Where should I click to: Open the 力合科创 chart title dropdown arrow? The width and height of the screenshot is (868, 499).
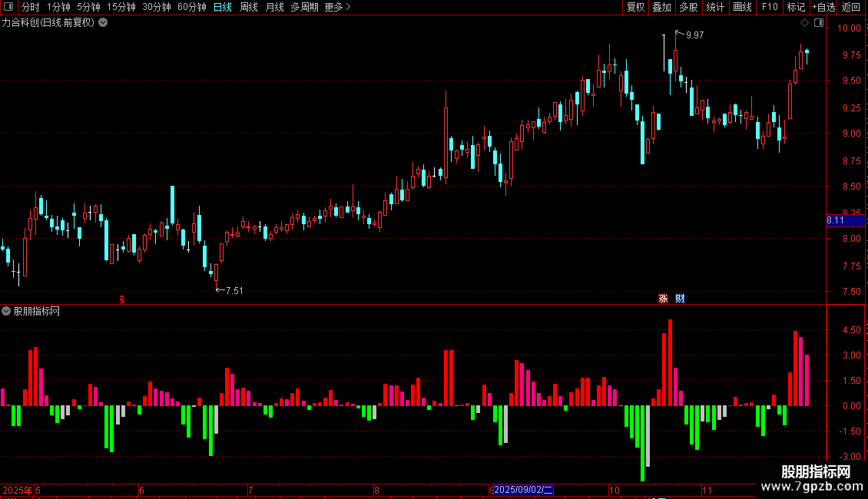103,23
